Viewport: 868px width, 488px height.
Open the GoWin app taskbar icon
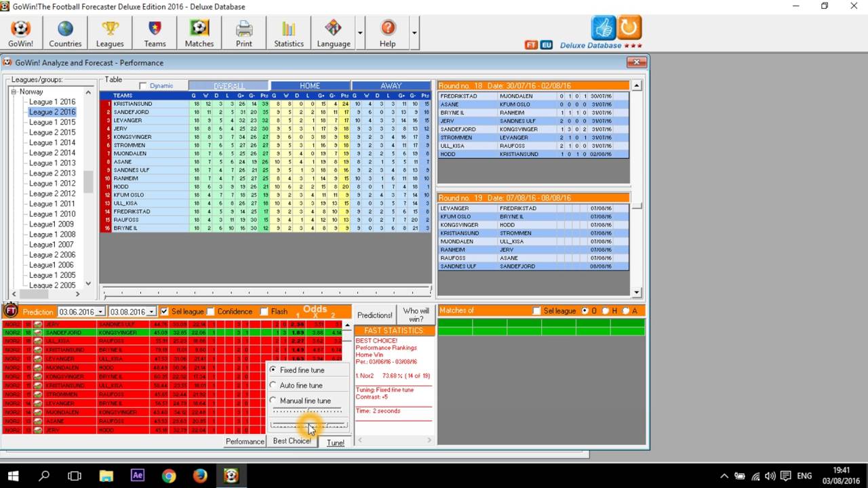[x=231, y=476]
